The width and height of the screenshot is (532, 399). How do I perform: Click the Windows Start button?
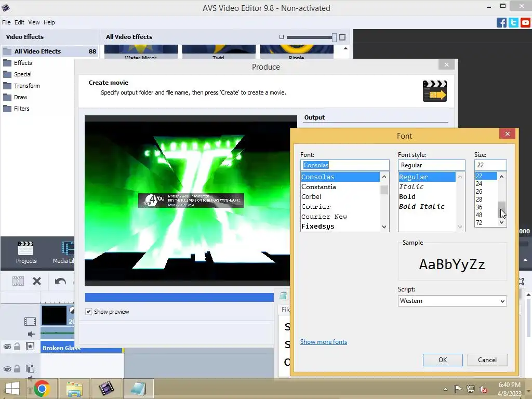[x=12, y=389]
